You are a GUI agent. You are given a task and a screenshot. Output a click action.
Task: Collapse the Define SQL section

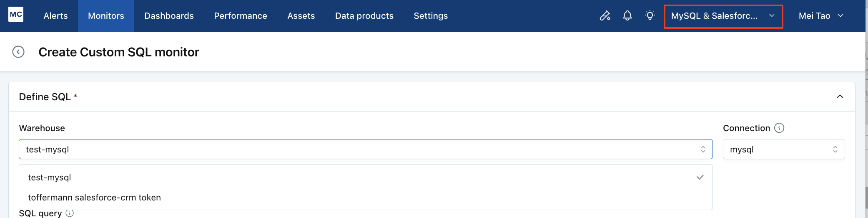click(x=840, y=96)
